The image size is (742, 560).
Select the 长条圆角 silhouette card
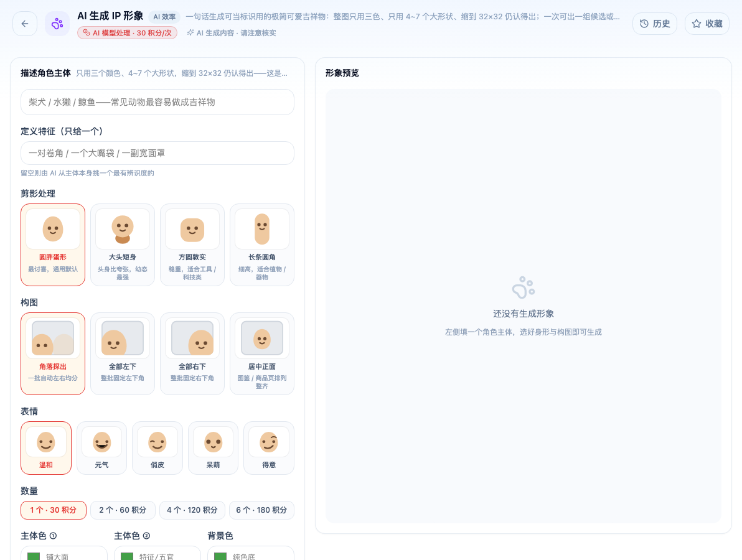[262, 245]
